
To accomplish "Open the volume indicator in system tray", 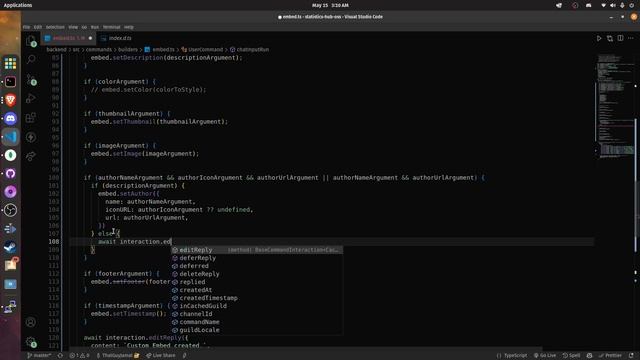I will [x=612, y=5].
